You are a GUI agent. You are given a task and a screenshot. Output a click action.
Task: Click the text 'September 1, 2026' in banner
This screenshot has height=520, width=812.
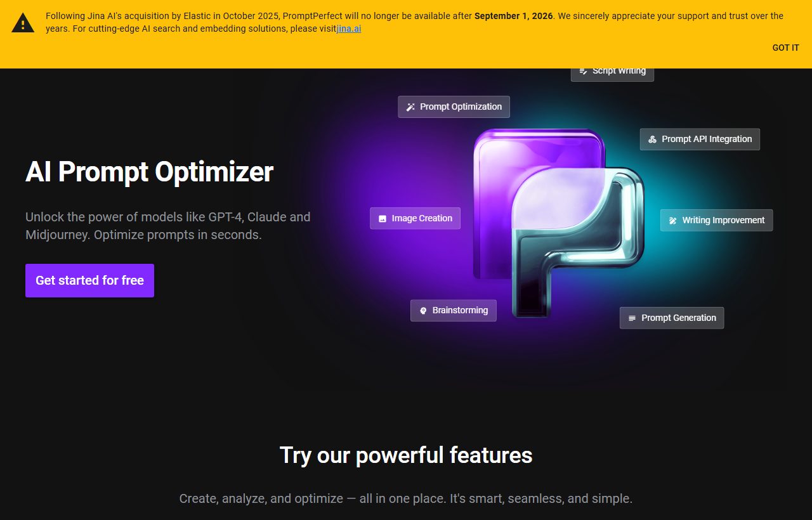tap(514, 16)
